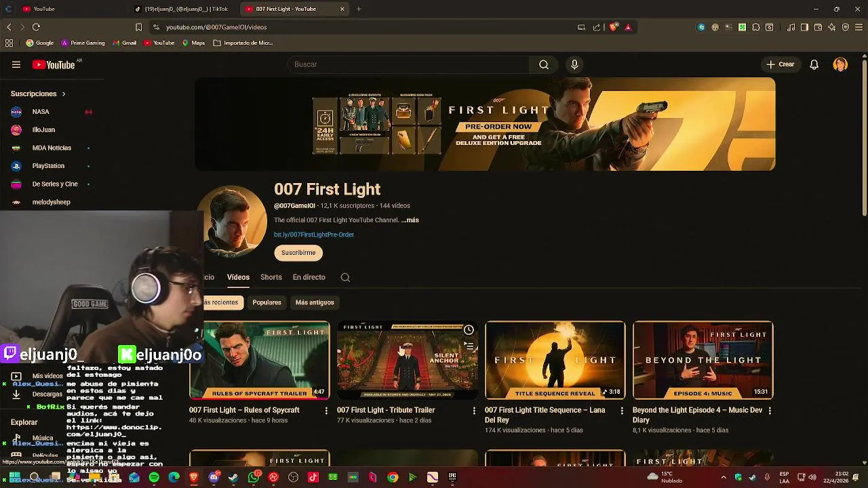Toggle the Brave sidebar panel icon
This screenshot has height=488, width=868.
coord(804,27)
